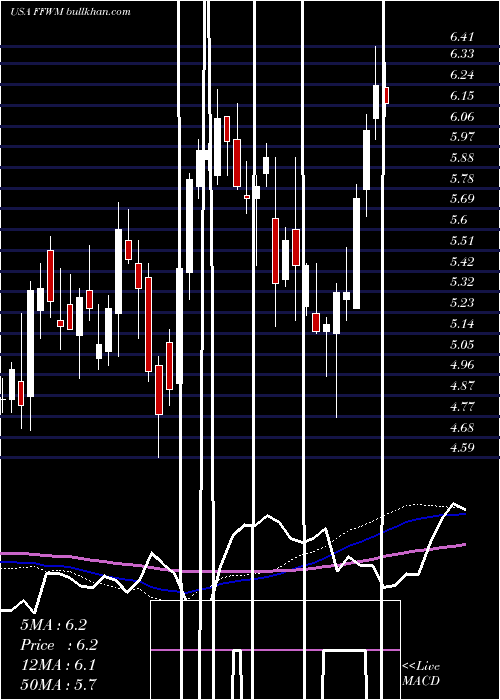The image size is (500, 700).
Task: Click the 5.51 price axis label
Action: point(462,241)
